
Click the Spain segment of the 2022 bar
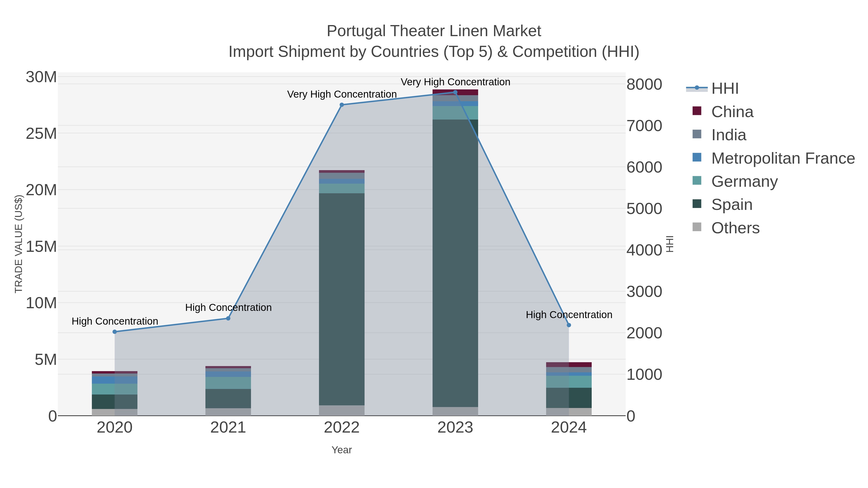(342, 299)
